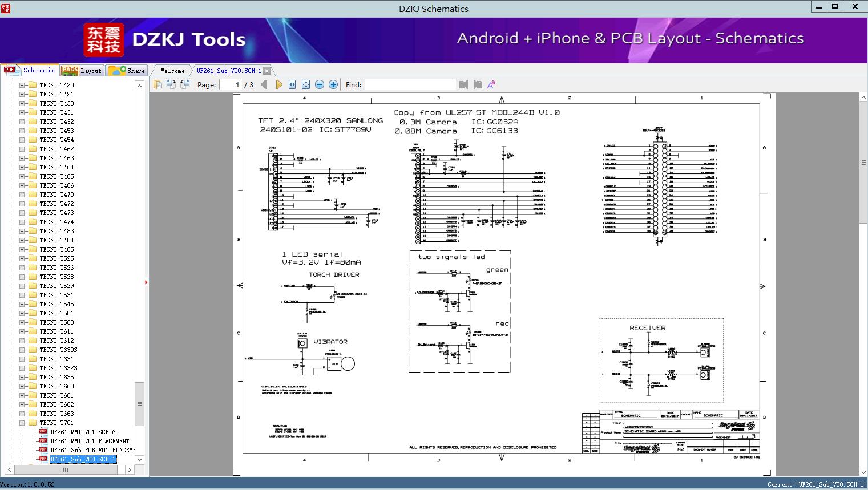Select UF261_Sub_V00.SCH.1 in the tree
The width and height of the screenshot is (868, 490).
point(83,459)
